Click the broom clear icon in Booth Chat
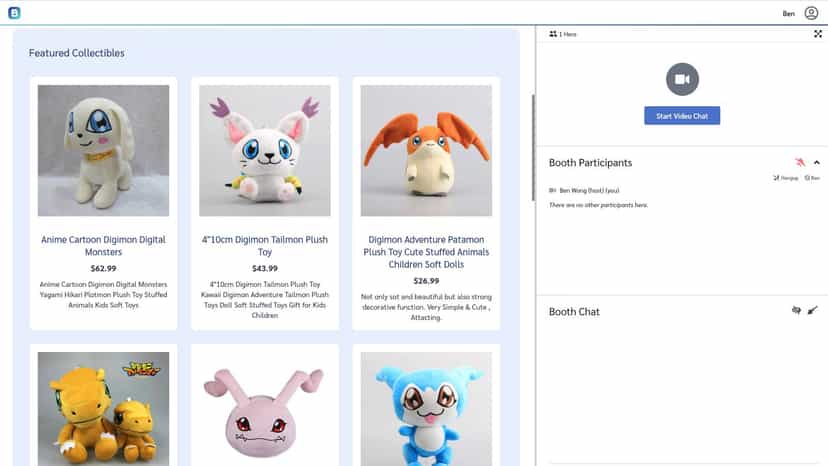The image size is (828, 466). (812, 310)
